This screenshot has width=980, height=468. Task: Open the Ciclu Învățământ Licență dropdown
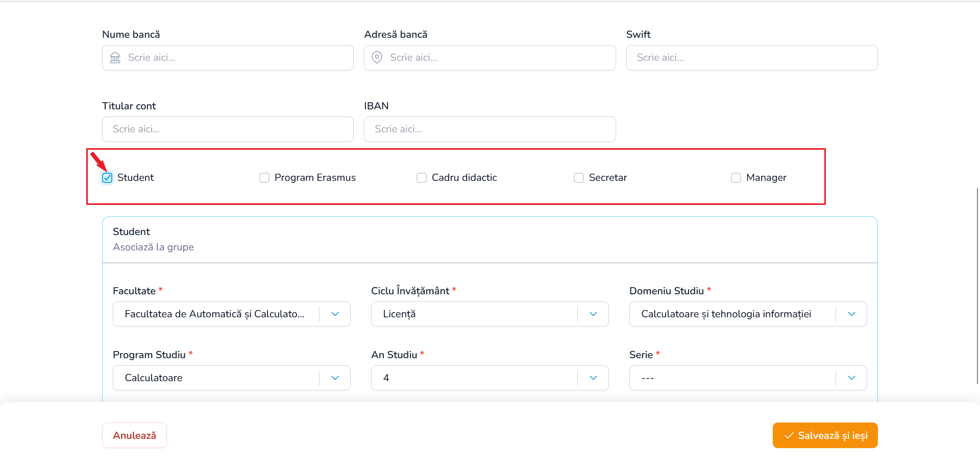click(490, 314)
